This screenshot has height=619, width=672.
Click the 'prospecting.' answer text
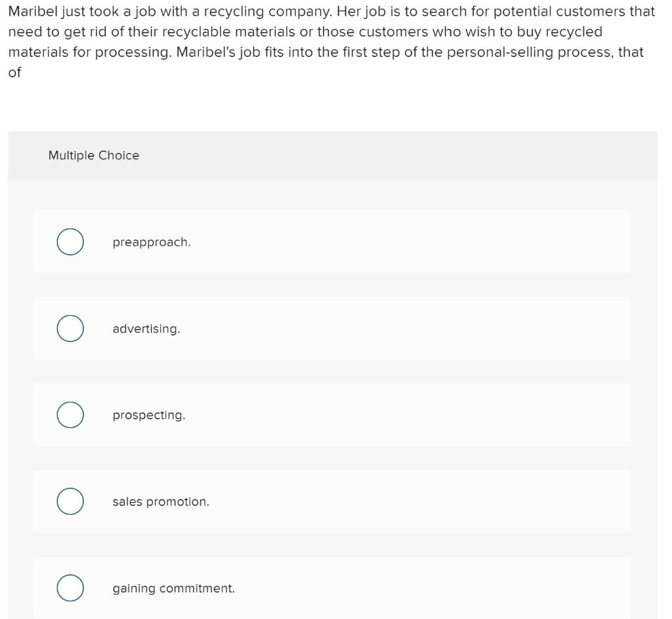[x=149, y=416]
